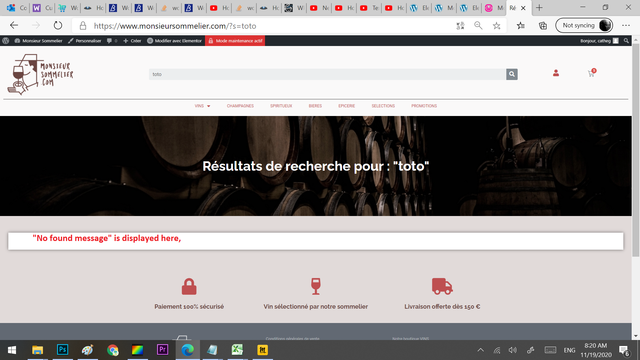Open admin bar search icon

coord(626,41)
